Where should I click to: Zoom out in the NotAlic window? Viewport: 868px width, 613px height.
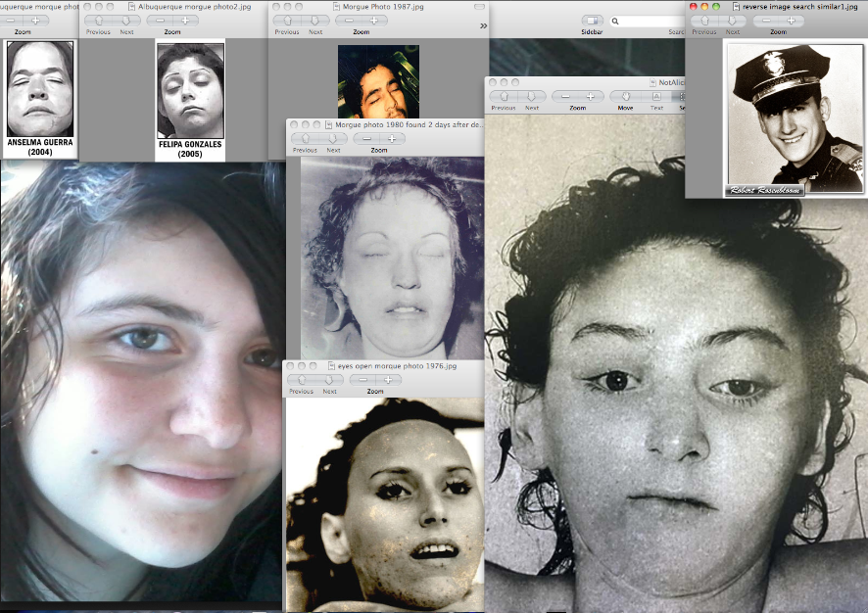(565, 96)
